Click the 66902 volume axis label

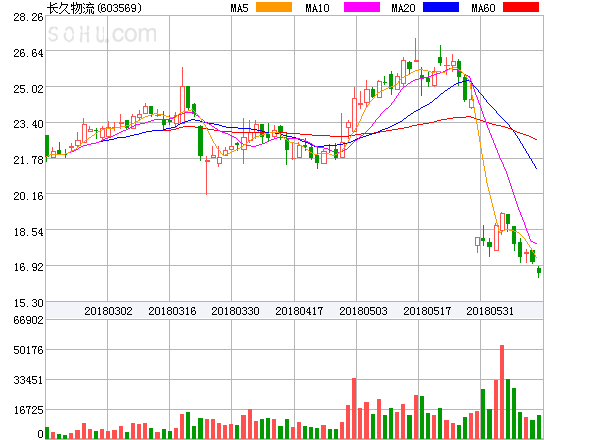28,320
